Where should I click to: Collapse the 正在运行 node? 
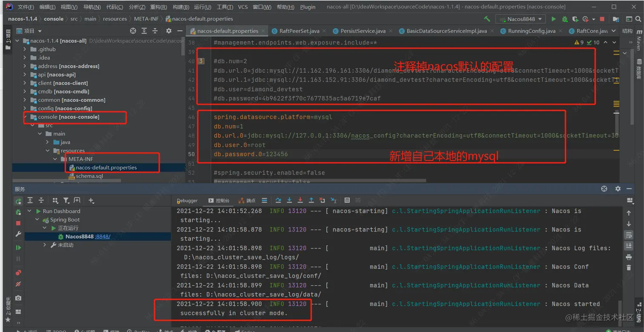(x=45, y=228)
